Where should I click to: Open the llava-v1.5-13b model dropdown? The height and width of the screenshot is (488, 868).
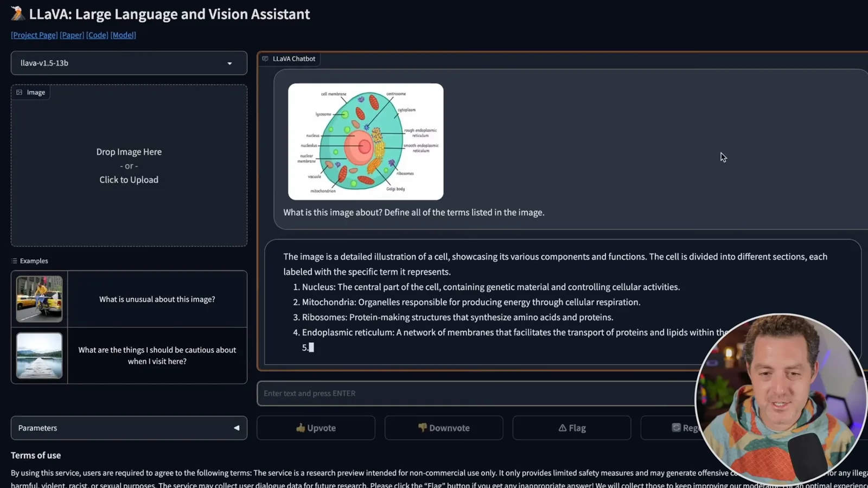pos(129,63)
